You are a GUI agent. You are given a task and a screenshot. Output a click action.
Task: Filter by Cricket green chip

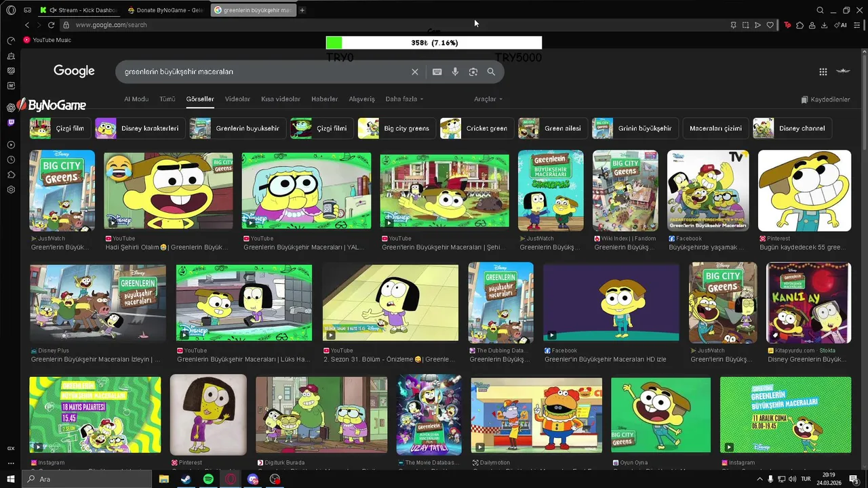pos(476,128)
